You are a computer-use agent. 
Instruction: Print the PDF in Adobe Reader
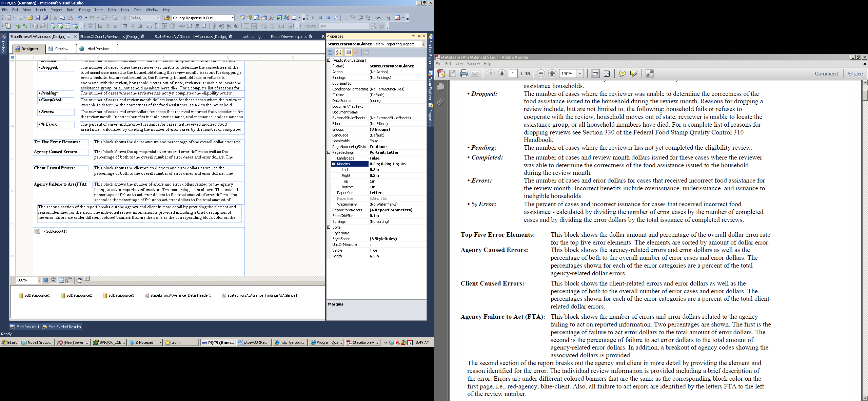(464, 73)
